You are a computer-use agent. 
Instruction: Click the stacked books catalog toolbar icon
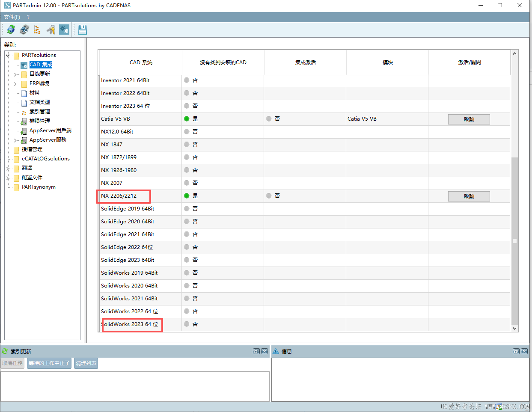pyautogui.click(x=24, y=30)
